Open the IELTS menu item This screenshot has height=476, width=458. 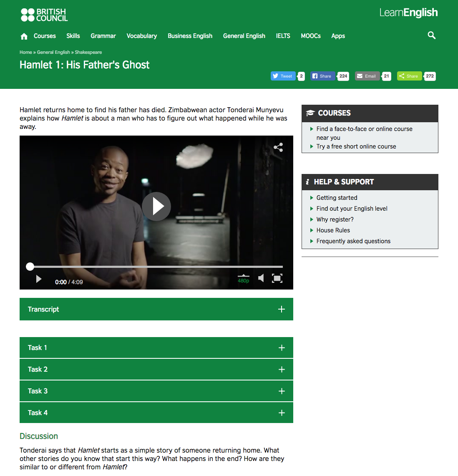coord(283,36)
